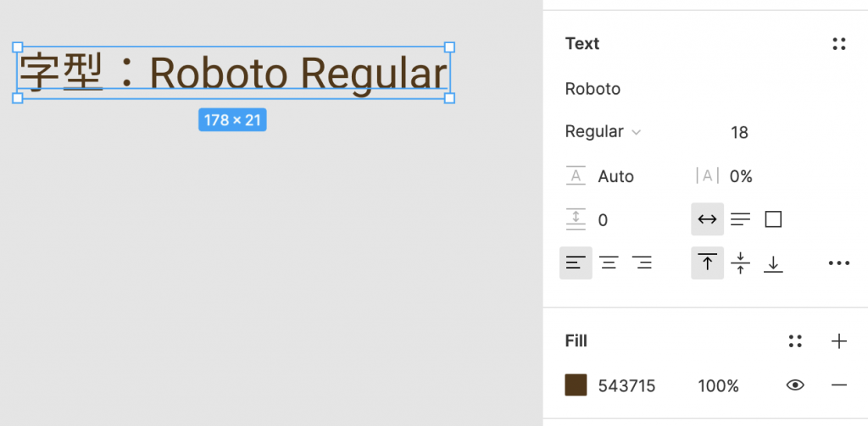Click the font size field showing 18
The image size is (868, 426).
pyautogui.click(x=738, y=133)
